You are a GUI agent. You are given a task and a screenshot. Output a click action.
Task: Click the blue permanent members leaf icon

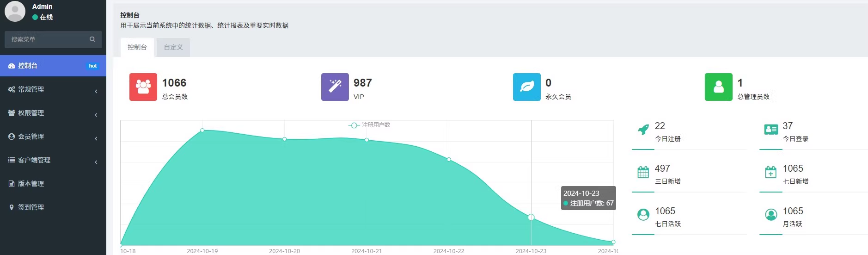(x=526, y=87)
